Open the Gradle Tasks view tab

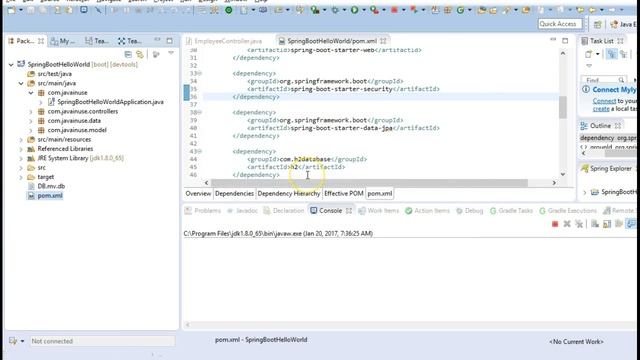[x=511, y=211]
